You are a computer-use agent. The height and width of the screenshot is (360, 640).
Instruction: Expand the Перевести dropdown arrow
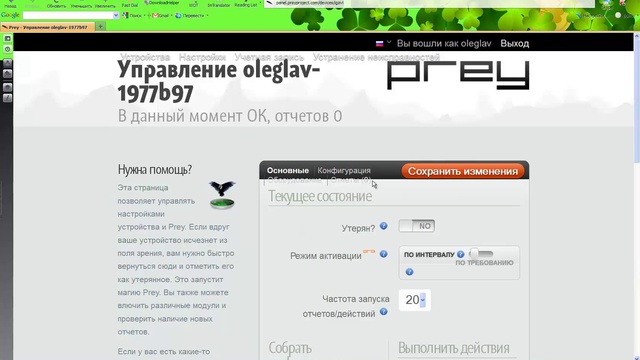[x=207, y=16]
